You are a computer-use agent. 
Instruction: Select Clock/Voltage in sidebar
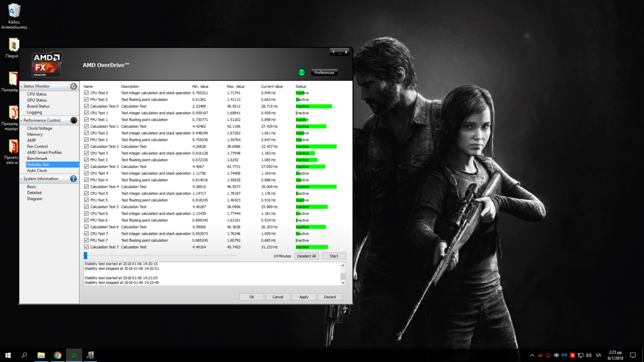[x=39, y=128]
